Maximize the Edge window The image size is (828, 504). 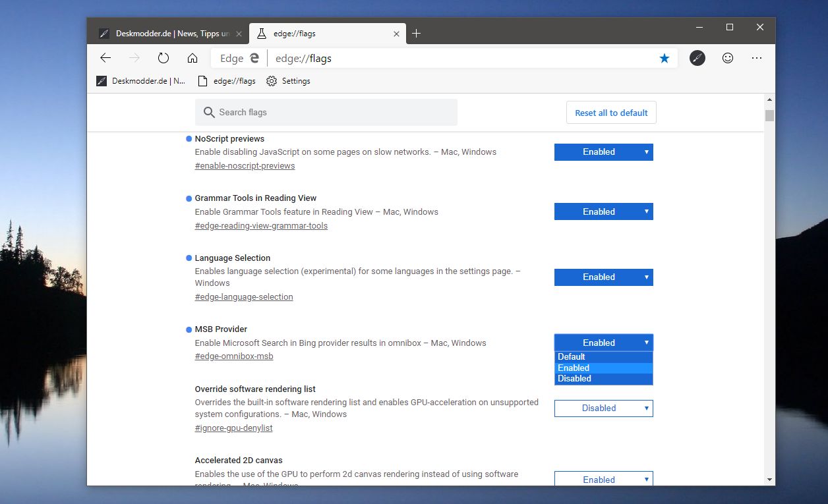coord(730,28)
